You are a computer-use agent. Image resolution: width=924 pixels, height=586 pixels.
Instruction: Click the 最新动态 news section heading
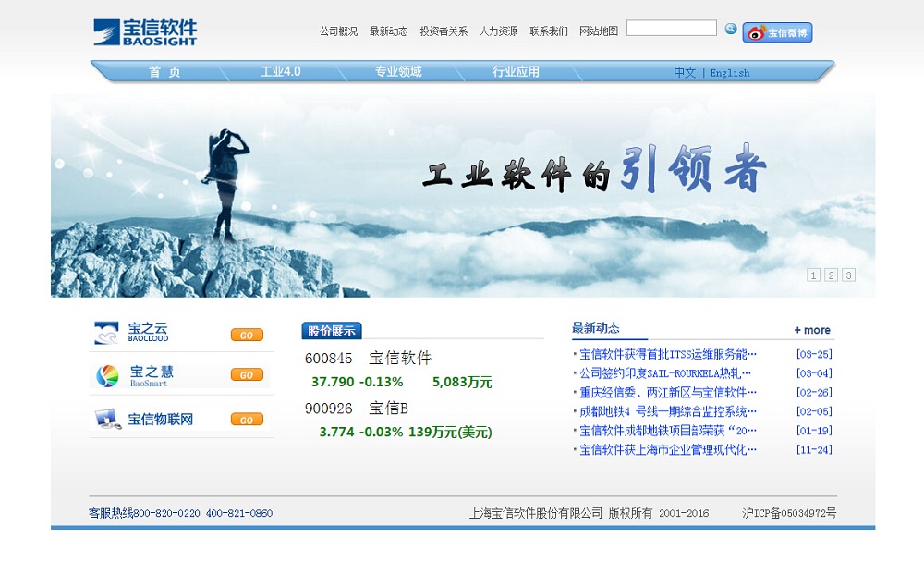596,328
